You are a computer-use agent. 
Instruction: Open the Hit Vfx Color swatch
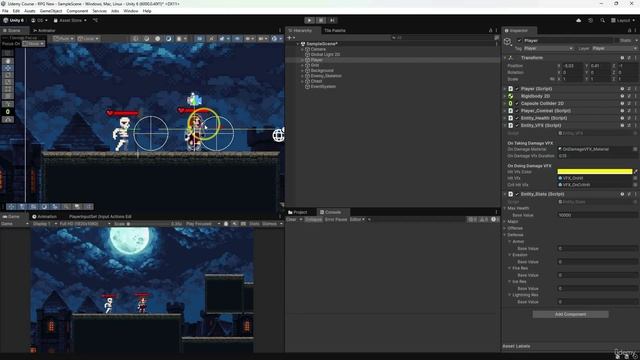click(595, 171)
